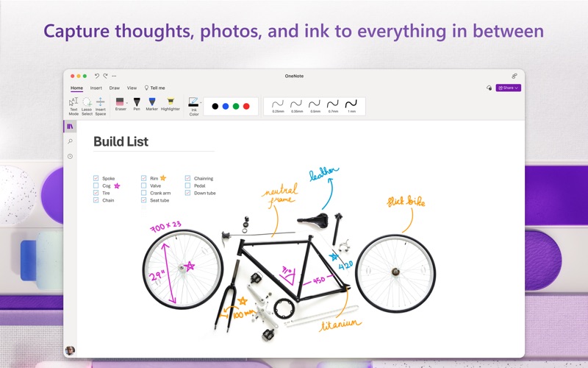Screen dimensions: 588x368
Task: Click the Undo arrow
Action: click(x=97, y=76)
